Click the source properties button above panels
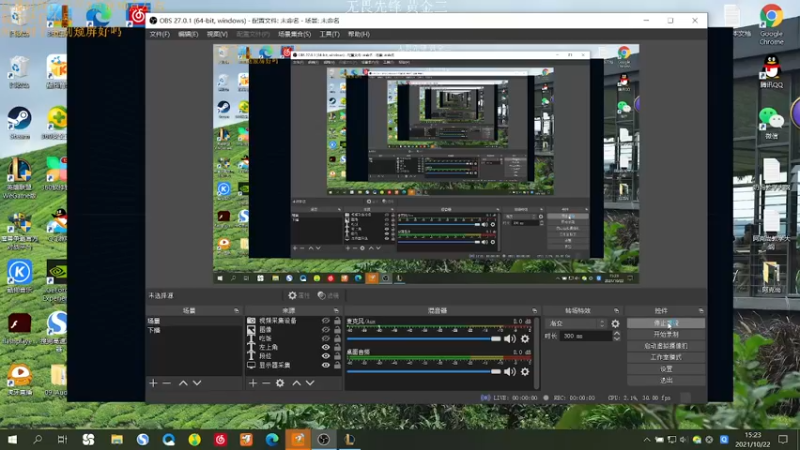The height and width of the screenshot is (450, 800). point(299,295)
